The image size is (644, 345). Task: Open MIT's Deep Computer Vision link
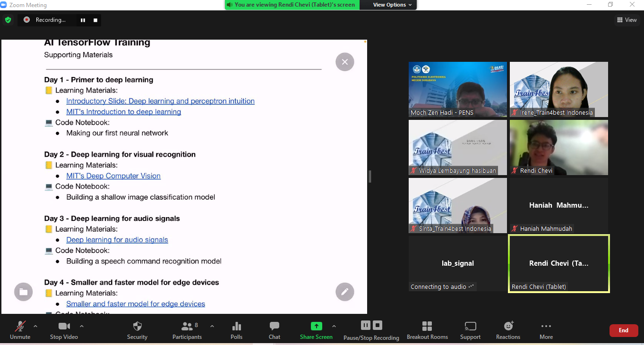[113, 176]
